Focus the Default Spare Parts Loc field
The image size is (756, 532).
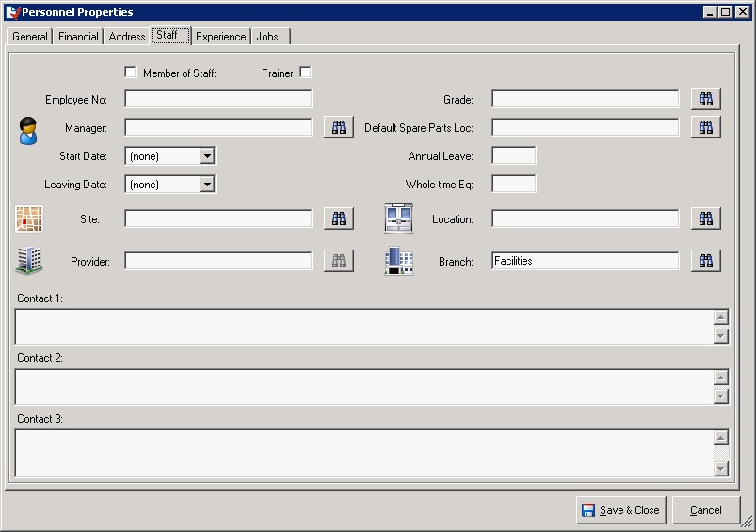point(586,127)
